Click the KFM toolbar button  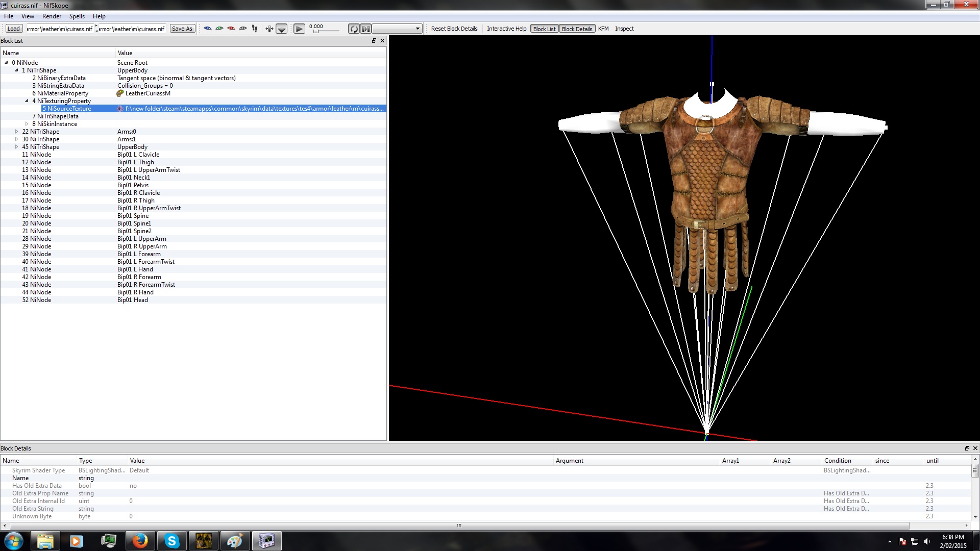point(603,29)
